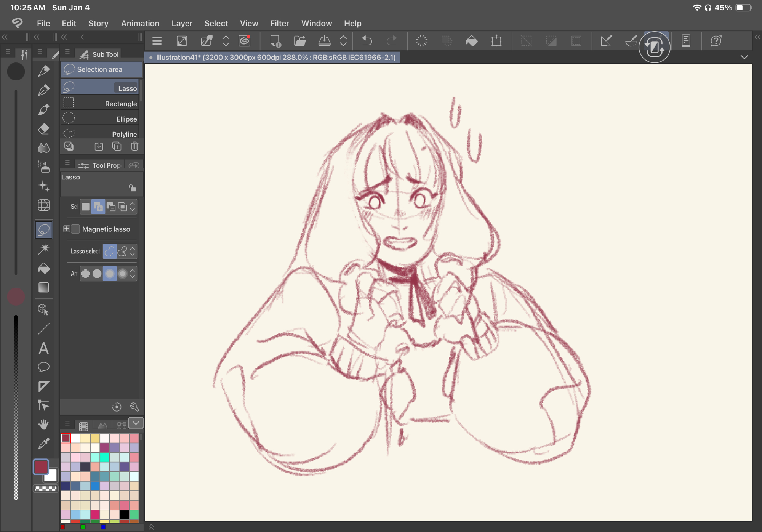Screen dimensions: 762x532
Task: Expand Magnetic lasso plus options
Action: pos(67,229)
